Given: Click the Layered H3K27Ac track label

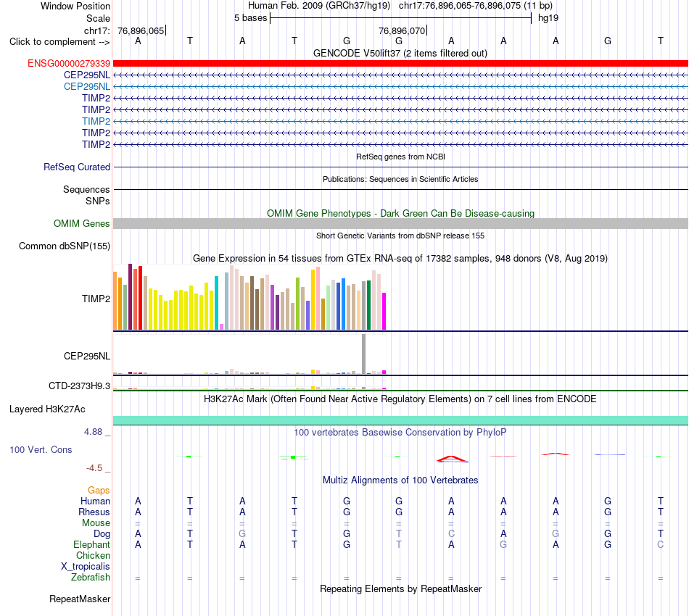Looking at the screenshot, I should (47, 409).
